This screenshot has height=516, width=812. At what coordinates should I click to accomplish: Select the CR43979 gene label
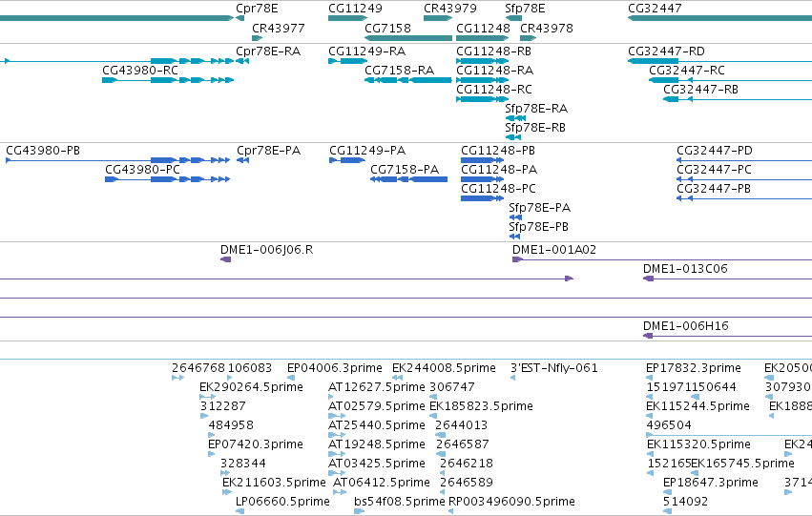click(450, 9)
